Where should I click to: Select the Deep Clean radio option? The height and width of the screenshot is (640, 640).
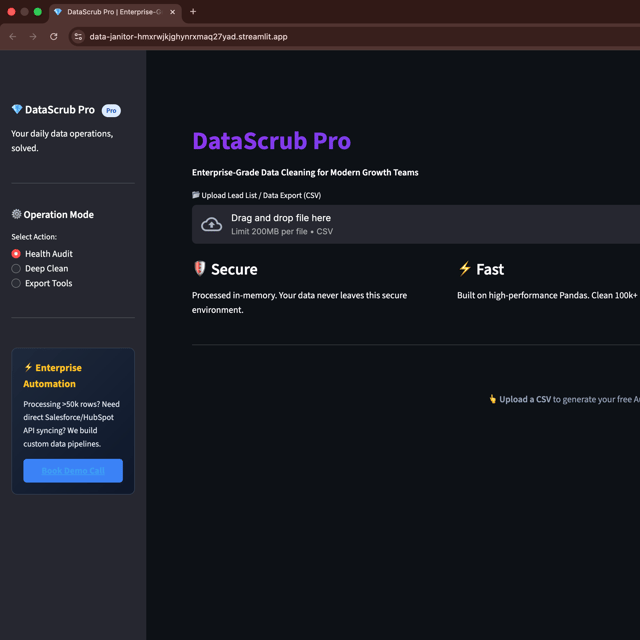tap(40, 269)
